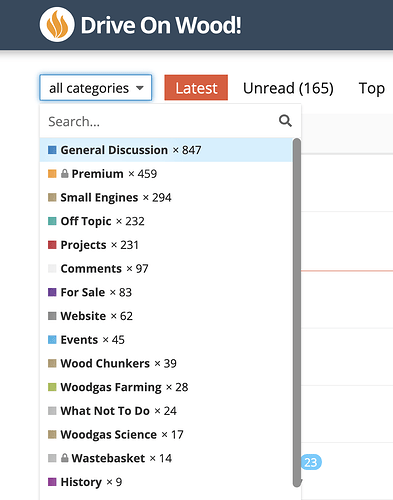Screen dimensions: 393x500
Task: Click red color square beside Projects
Action: click(52, 245)
